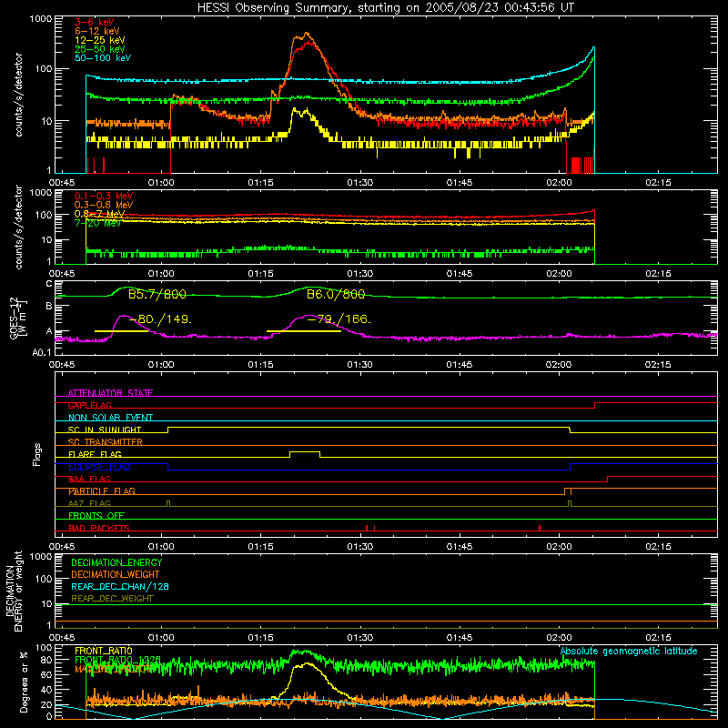The width and height of the screenshot is (728, 728).
Task: Select yellow flare interval bar under B5.7/800
Action: point(122,331)
